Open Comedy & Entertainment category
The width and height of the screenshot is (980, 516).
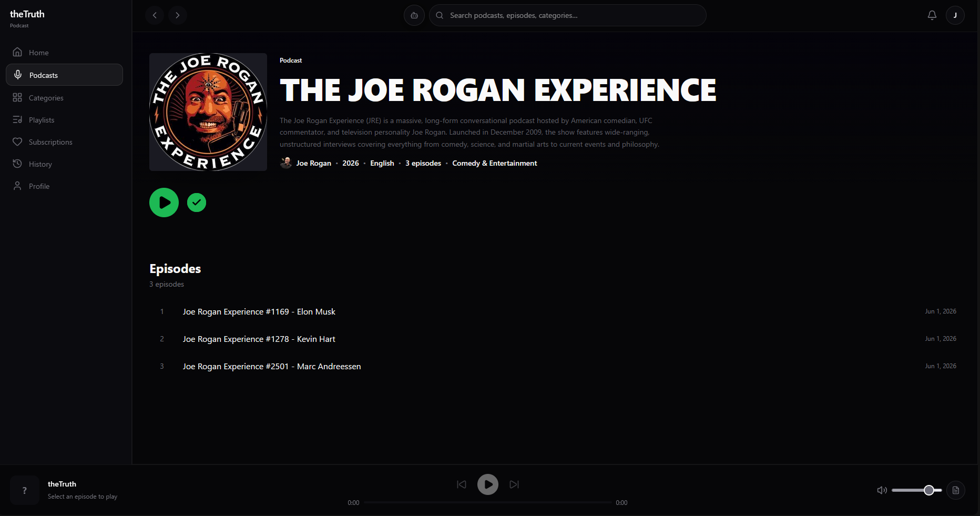click(495, 163)
